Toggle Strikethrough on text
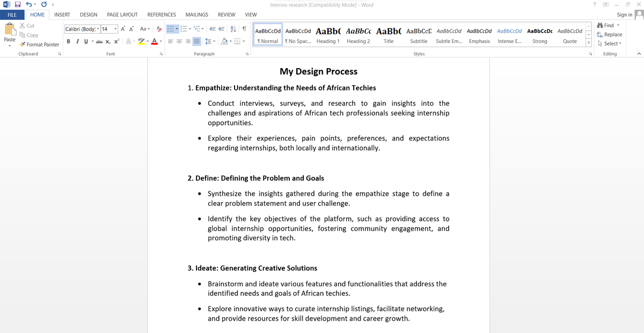The width and height of the screenshot is (644, 333). pos(99,41)
